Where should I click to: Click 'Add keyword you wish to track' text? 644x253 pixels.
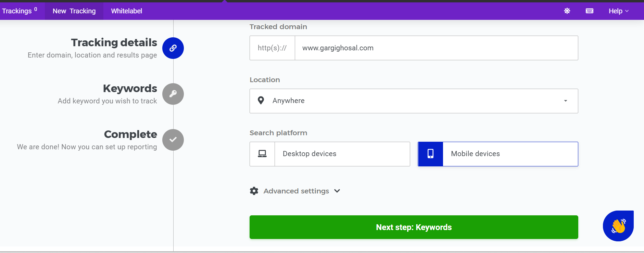107,101
